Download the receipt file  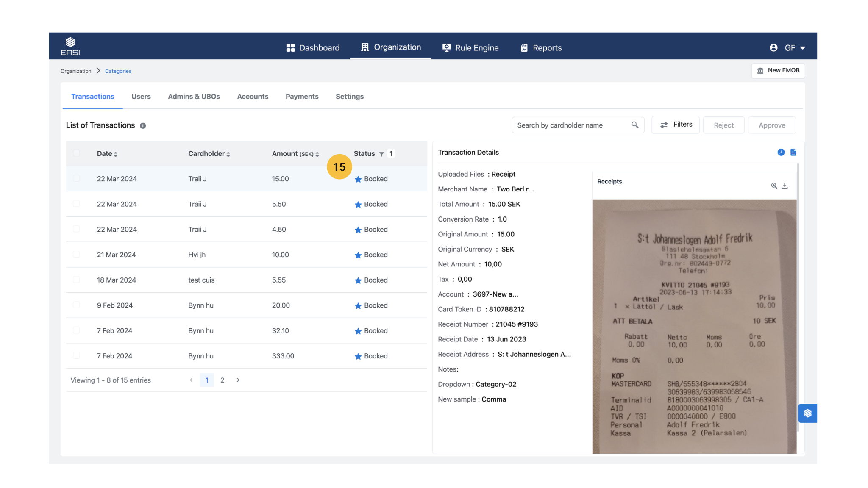click(785, 186)
